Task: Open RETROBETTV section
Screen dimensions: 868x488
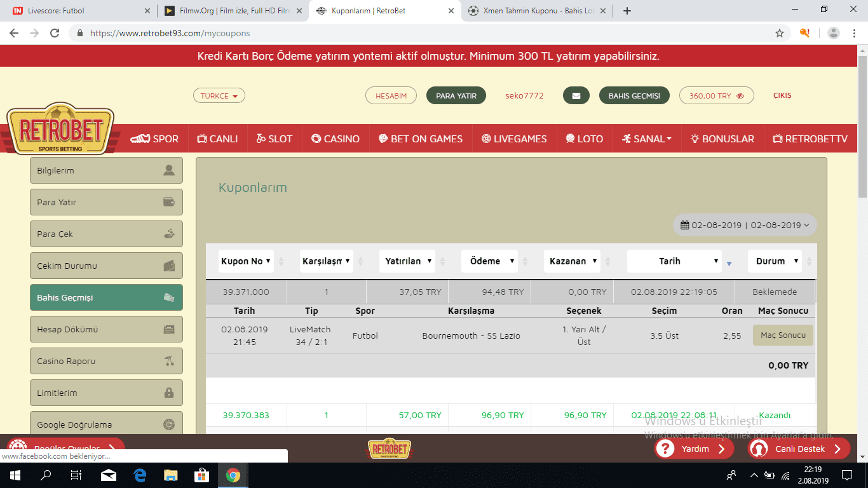Action: 810,139
